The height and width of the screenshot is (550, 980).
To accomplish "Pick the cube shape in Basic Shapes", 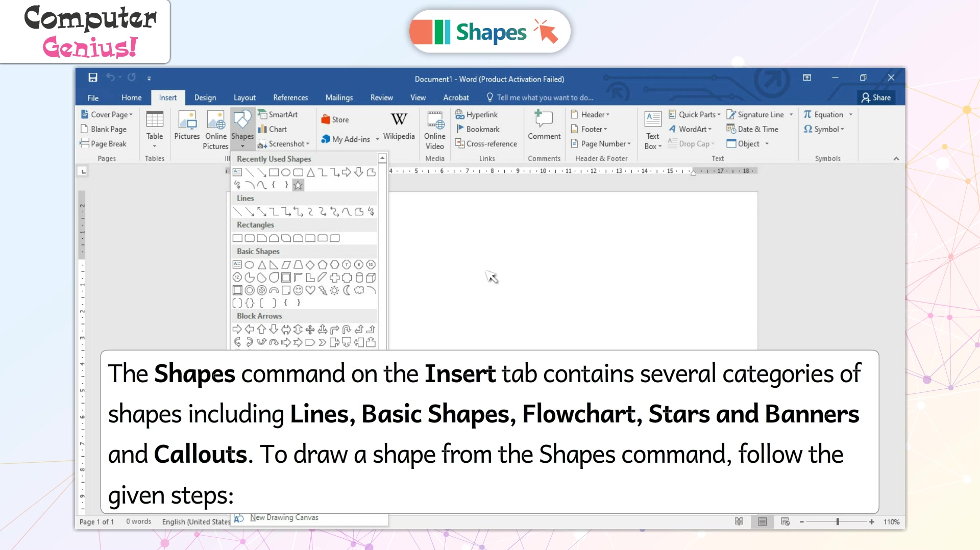I will 371,278.
